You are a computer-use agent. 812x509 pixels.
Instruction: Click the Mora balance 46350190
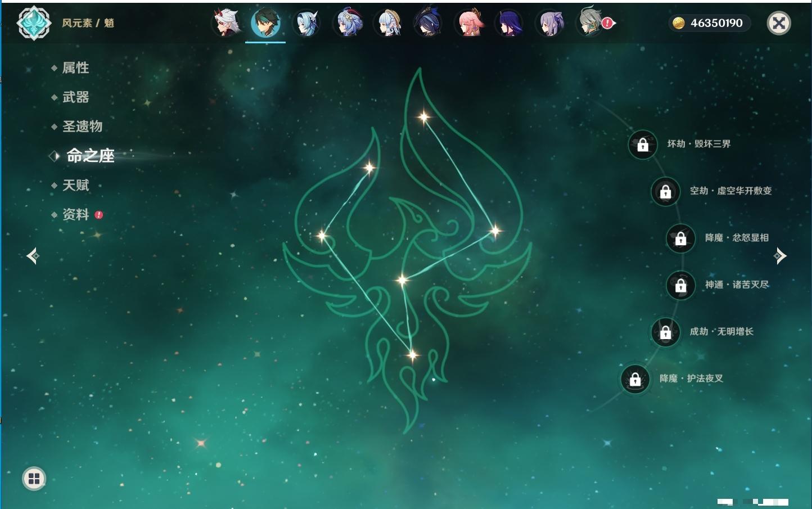pyautogui.click(x=716, y=23)
